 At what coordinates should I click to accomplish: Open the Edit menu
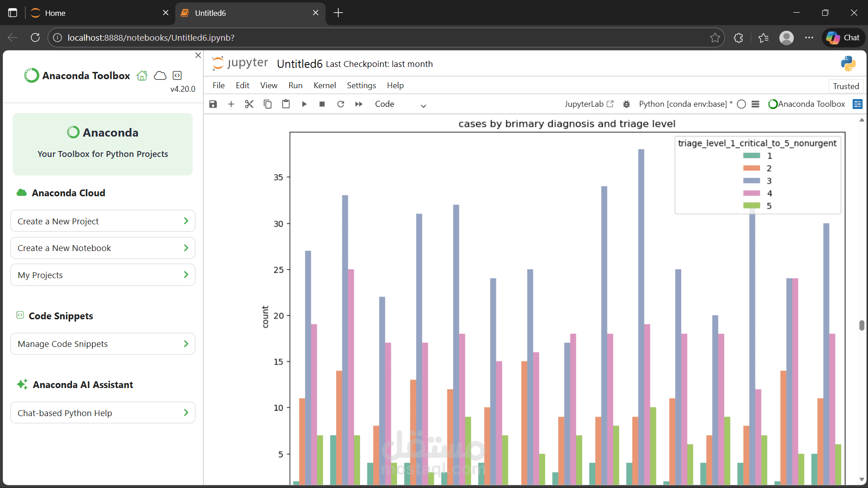point(242,85)
